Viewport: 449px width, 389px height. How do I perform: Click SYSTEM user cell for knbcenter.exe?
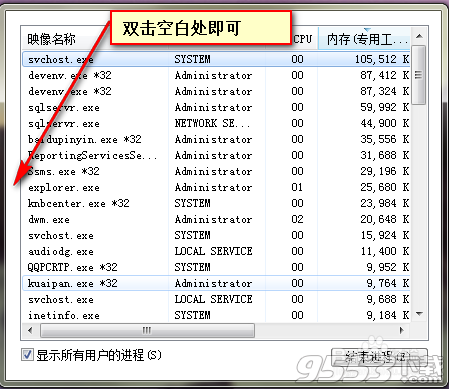pyautogui.click(x=192, y=203)
